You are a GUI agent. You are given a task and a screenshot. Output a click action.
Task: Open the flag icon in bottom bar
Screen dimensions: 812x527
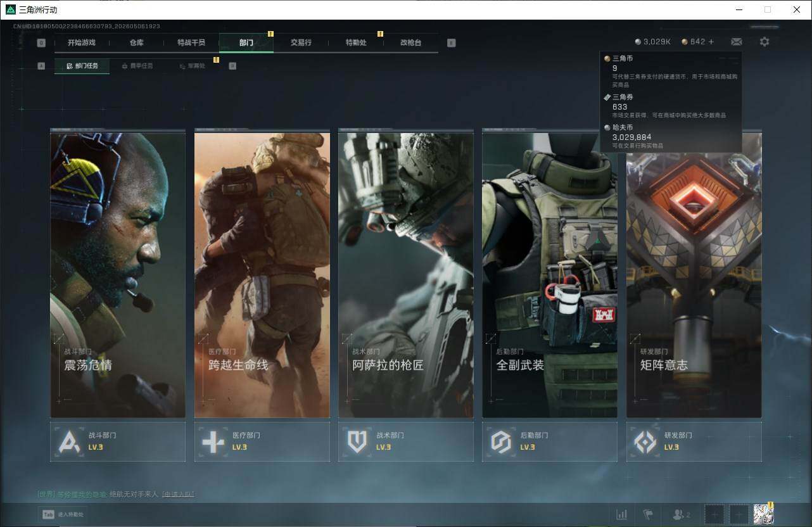point(648,514)
